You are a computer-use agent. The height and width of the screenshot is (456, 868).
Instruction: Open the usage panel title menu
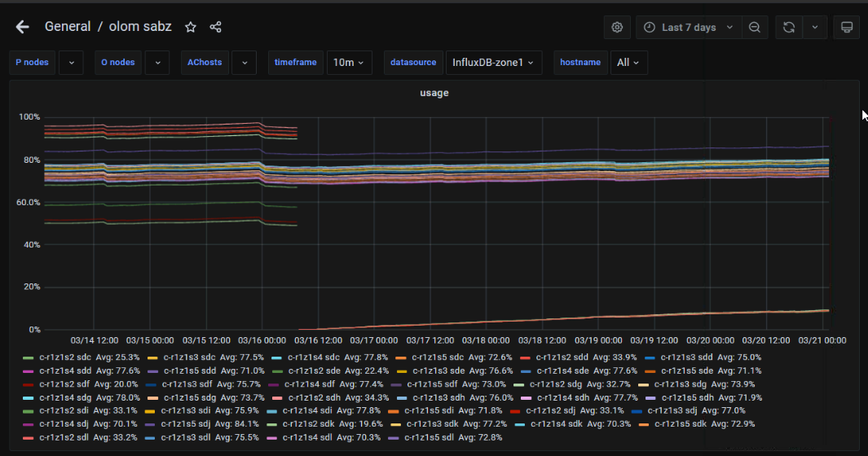pos(434,93)
